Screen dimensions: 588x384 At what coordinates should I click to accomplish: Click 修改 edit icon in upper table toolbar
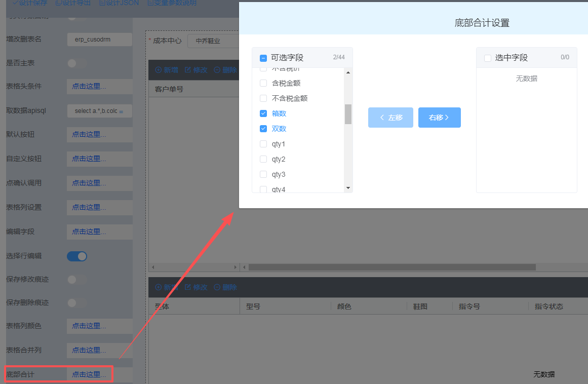click(188, 70)
